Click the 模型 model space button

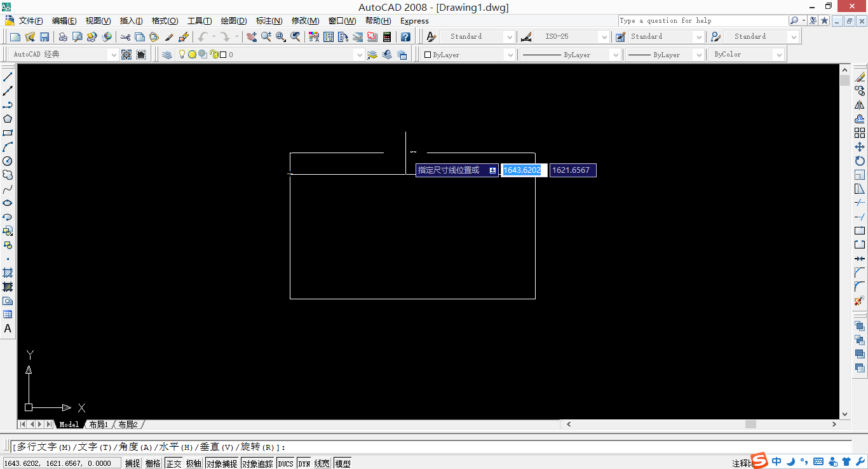[342, 463]
